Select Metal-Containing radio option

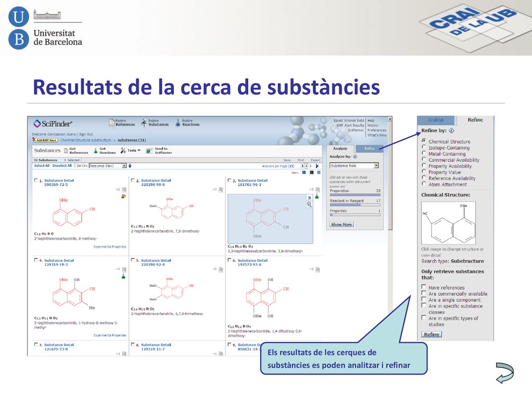tap(424, 153)
